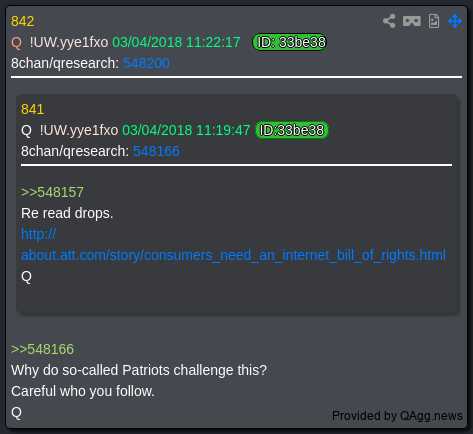Viewport: 473px width, 434px height.
Task: Follow the >>548157 reply reference
Action: click(52, 192)
